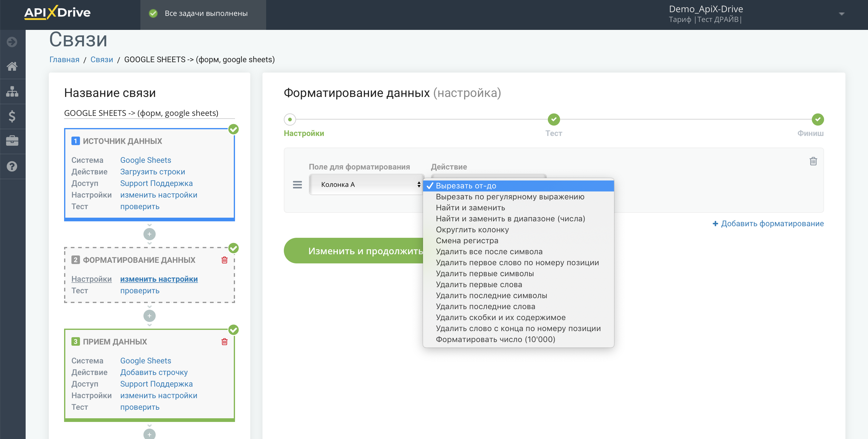Click проверить in Источник данных block
Image resolution: width=868 pixels, height=439 pixels.
point(140,207)
